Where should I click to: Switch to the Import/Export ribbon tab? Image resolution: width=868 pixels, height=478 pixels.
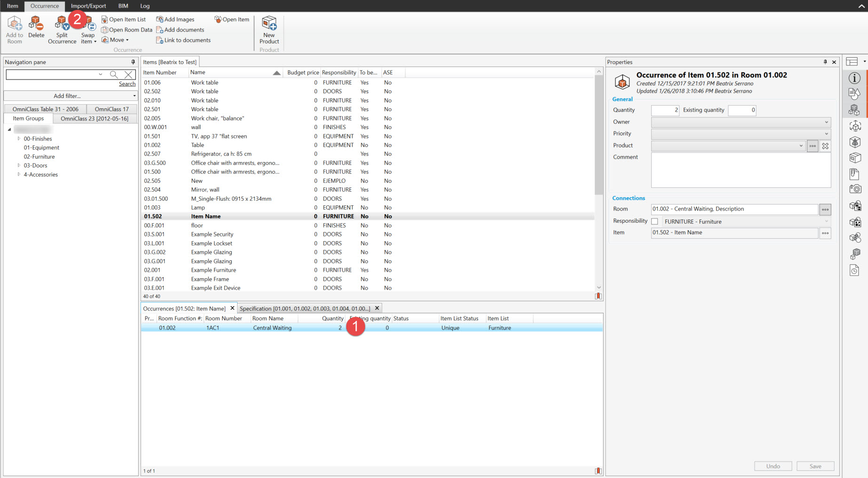pyautogui.click(x=88, y=6)
